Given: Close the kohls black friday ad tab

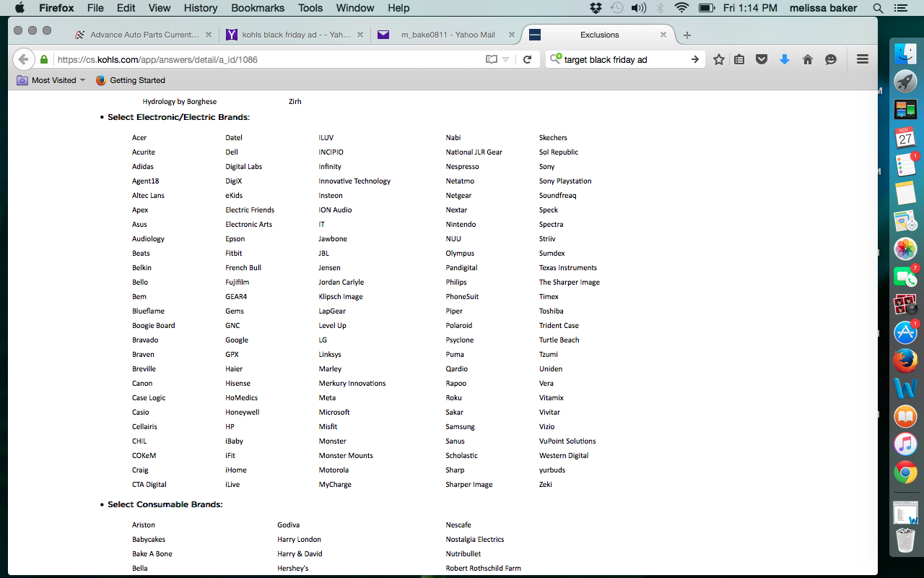Looking at the screenshot, I should [x=360, y=35].
